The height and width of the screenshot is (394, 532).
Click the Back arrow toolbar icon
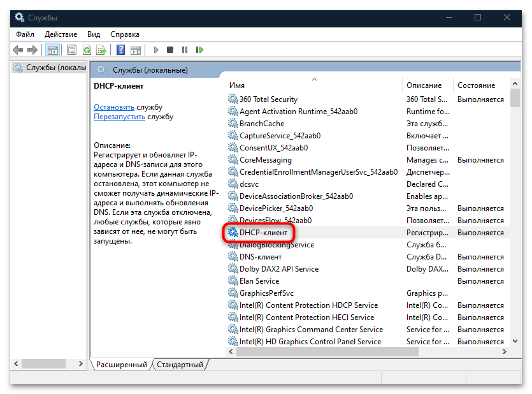pyautogui.click(x=18, y=50)
